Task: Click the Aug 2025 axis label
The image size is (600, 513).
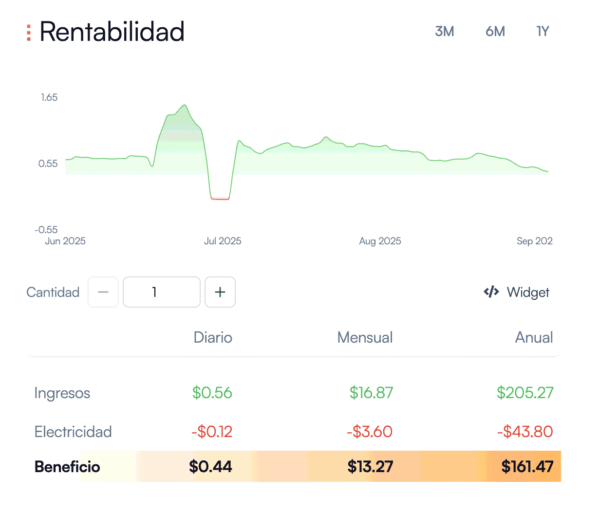Action: [x=380, y=241]
